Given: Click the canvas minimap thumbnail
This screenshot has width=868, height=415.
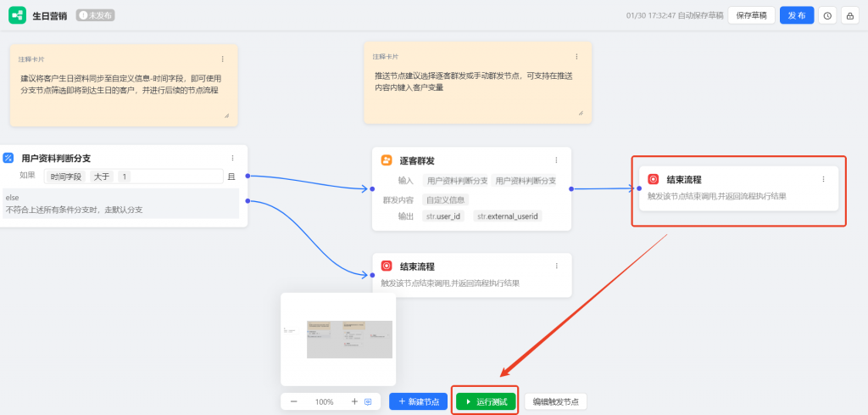Looking at the screenshot, I should [338, 339].
